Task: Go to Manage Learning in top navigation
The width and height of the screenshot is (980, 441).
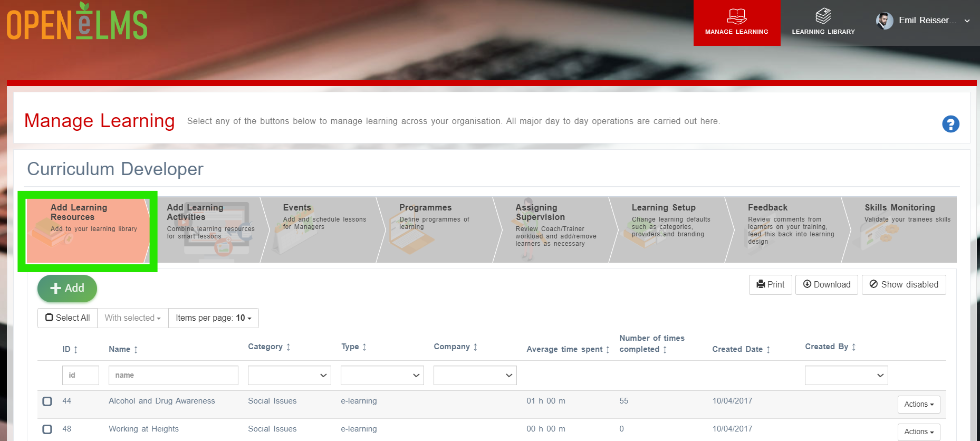Action: (x=737, y=23)
